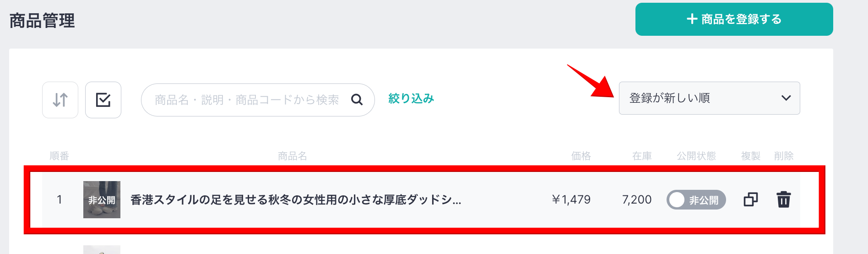Toggle the 非公開 publish switch
The height and width of the screenshot is (254, 868).
pos(696,199)
